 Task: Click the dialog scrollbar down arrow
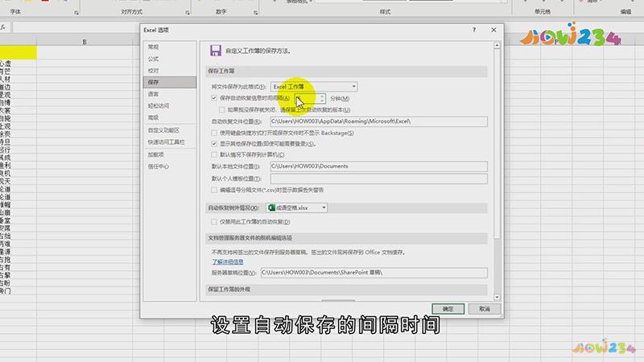(497, 297)
